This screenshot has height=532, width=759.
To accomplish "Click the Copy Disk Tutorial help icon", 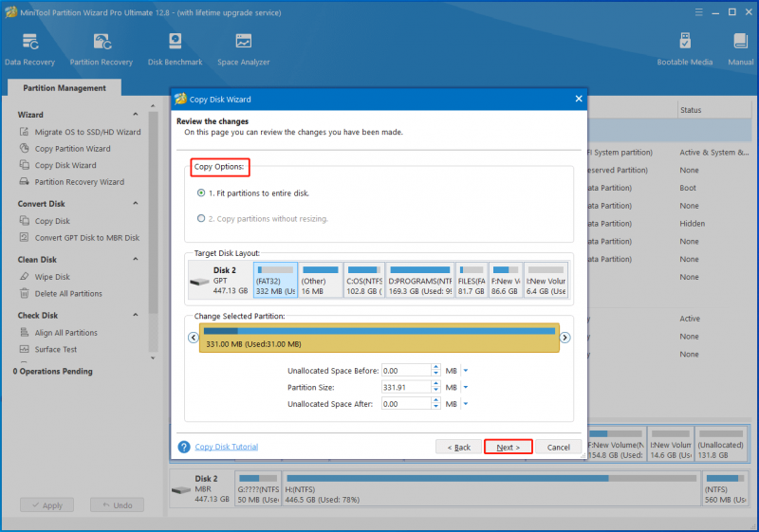I will tap(184, 447).
